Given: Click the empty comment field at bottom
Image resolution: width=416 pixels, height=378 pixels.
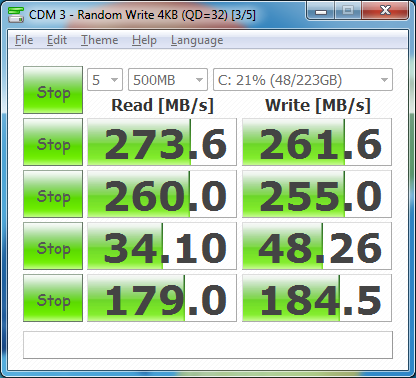Looking at the screenshot, I should tap(208, 345).
